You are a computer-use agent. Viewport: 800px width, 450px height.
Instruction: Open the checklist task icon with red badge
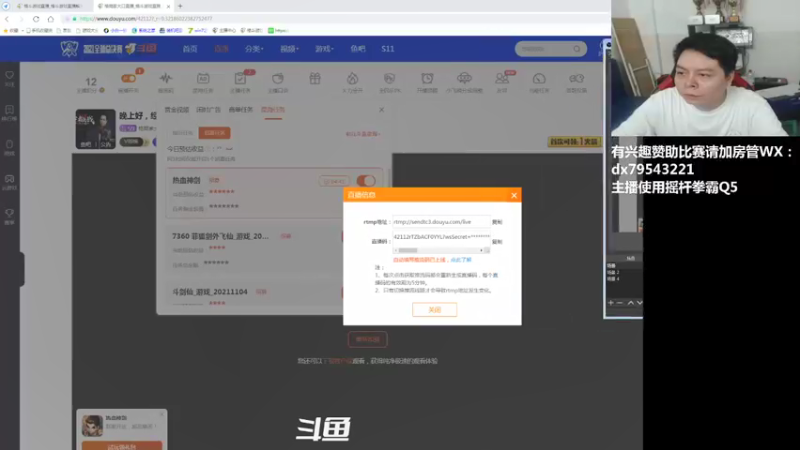coord(240,79)
